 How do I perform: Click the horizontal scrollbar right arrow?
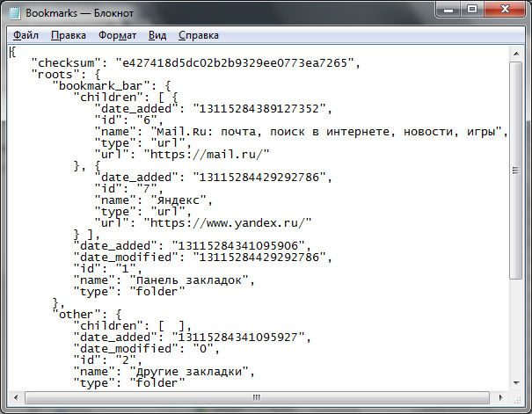501,397
